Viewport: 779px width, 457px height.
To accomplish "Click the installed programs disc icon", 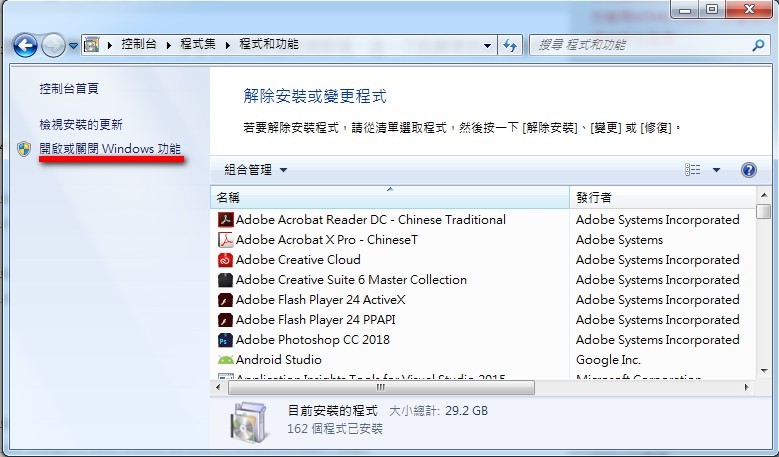I will pos(250,422).
